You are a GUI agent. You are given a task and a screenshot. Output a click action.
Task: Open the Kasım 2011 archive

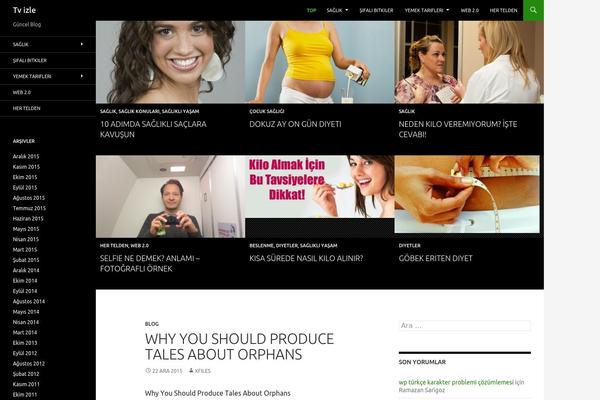pyautogui.click(x=26, y=384)
